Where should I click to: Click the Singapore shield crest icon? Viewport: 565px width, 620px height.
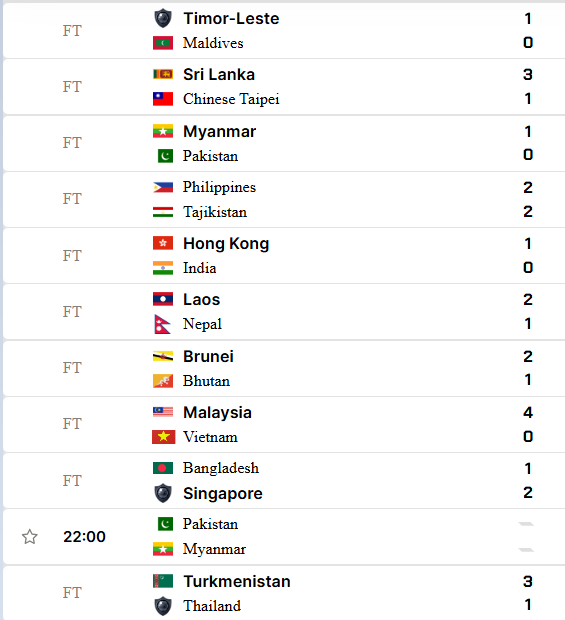click(163, 493)
